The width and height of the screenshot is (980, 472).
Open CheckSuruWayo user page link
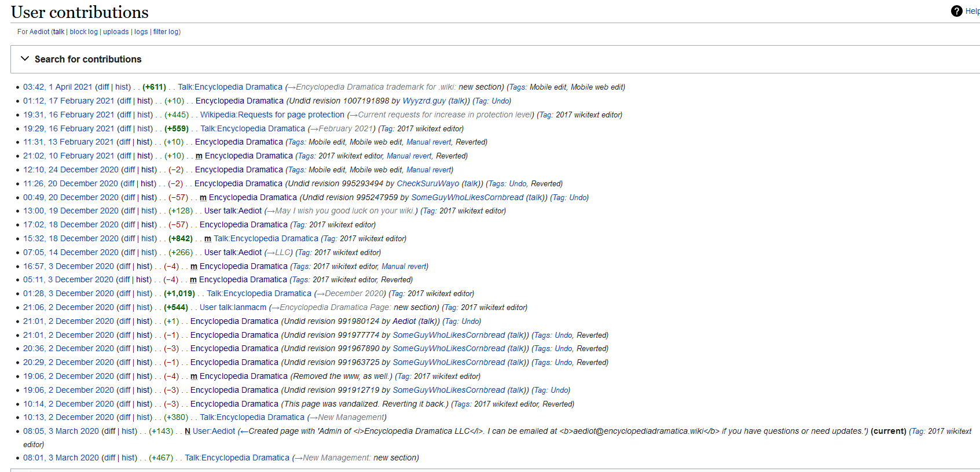coord(428,183)
